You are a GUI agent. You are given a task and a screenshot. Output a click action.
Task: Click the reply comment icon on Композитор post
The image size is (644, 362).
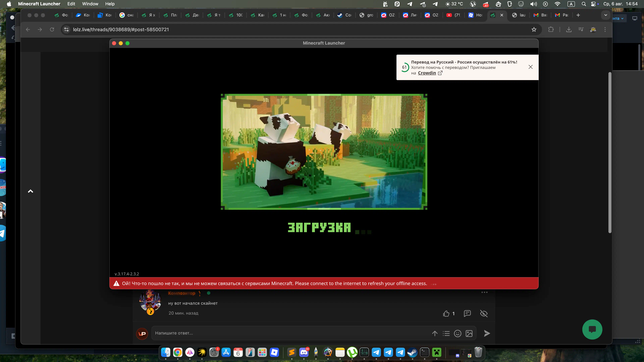[467, 313]
